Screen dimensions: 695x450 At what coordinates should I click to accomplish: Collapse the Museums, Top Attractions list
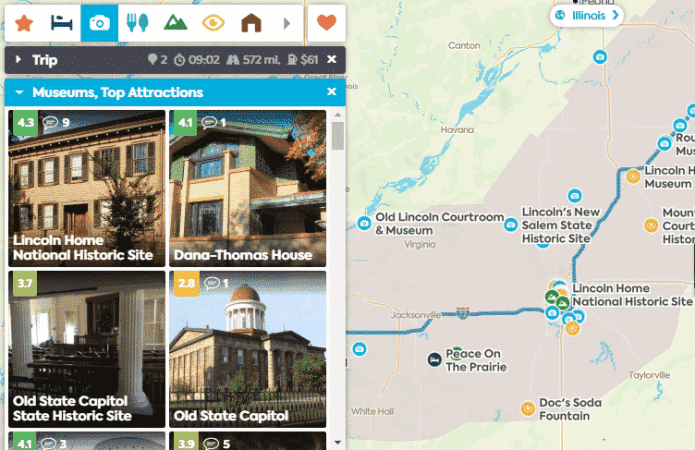(x=19, y=92)
